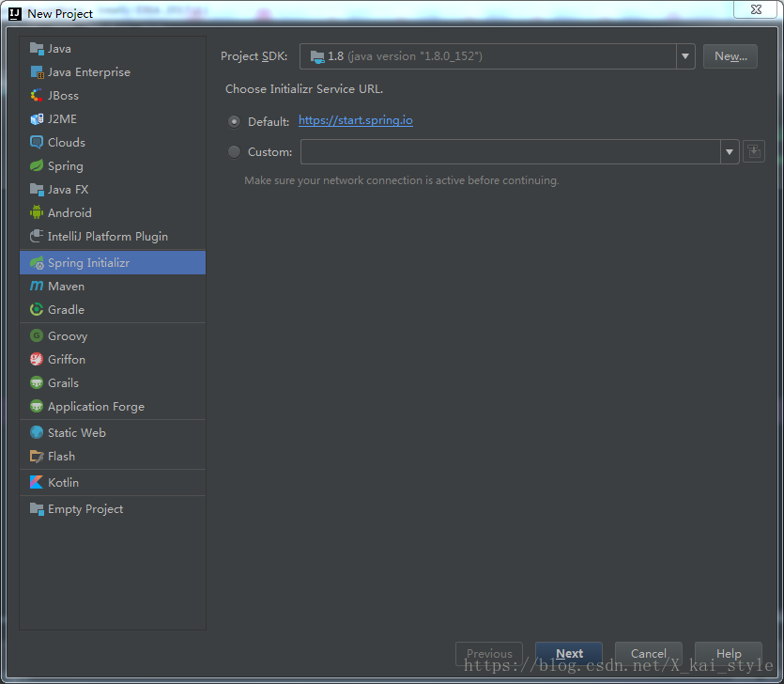This screenshot has height=684, width=784.
Task: Select Application Forge label
Action: click(96, 406)
